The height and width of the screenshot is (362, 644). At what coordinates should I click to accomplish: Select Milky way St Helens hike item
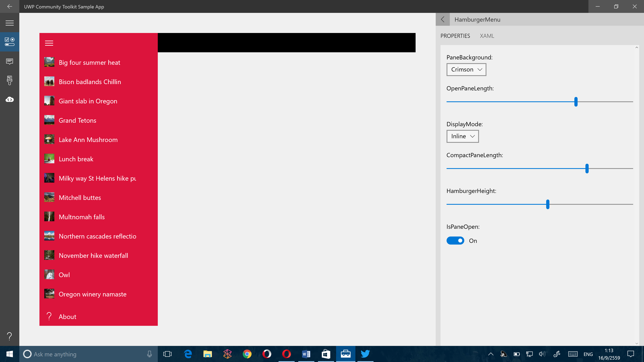(x=98, y=178)
